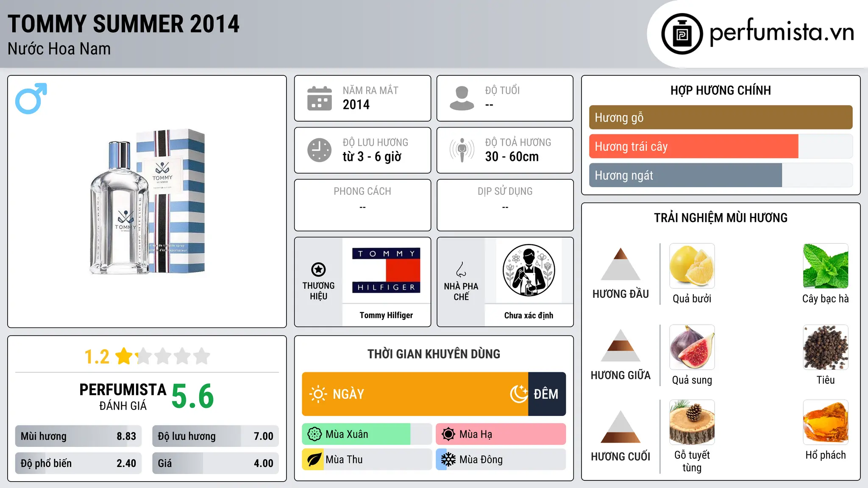Click the calendar icon beside Năm ra mắt
The image size is (868, 488).
click(x=320, y=98)
